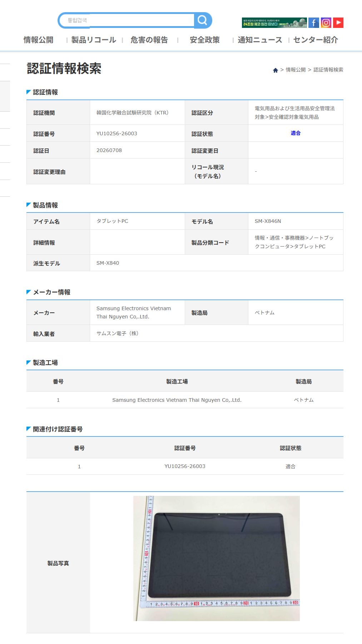Select 韓国化学融合試験研究院（KTR）text
The image size is (362, 644).
point(133,113)
